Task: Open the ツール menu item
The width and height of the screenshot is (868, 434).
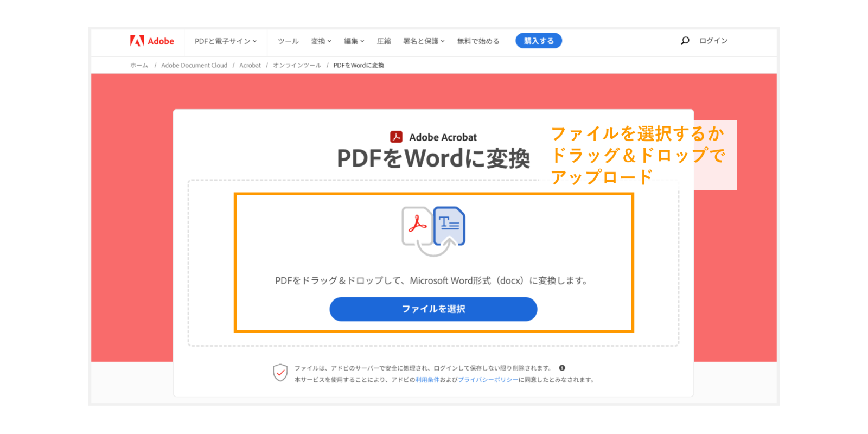Action: point(288,41)
